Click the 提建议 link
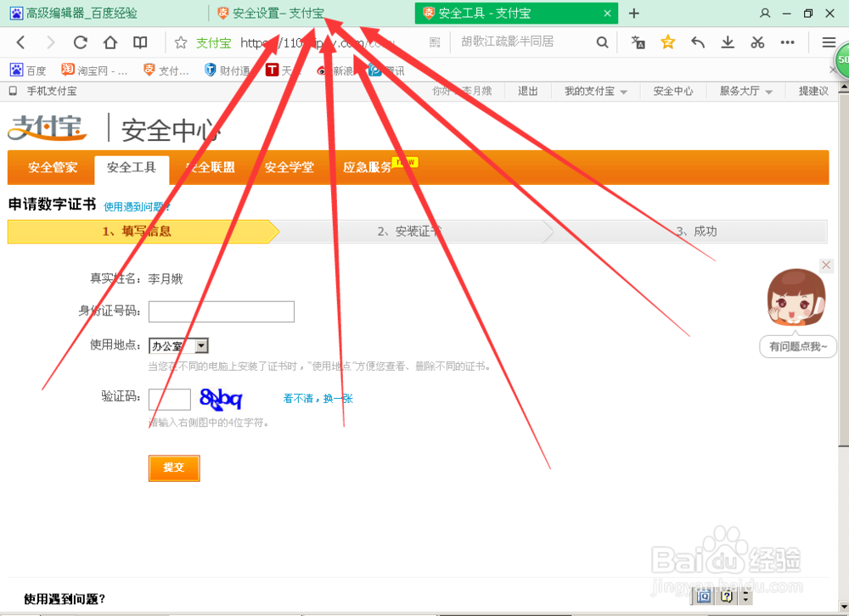The height and width of the screenshot is (616, 849). point(812,91)
